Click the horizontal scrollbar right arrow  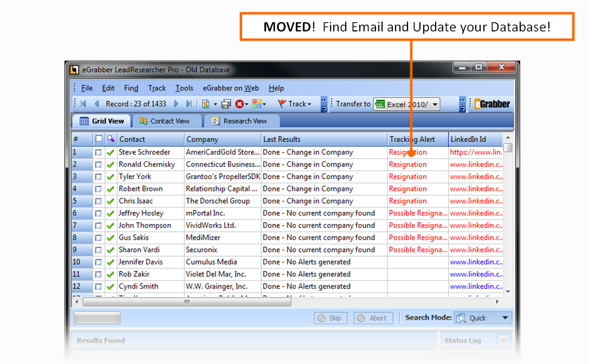497,302
